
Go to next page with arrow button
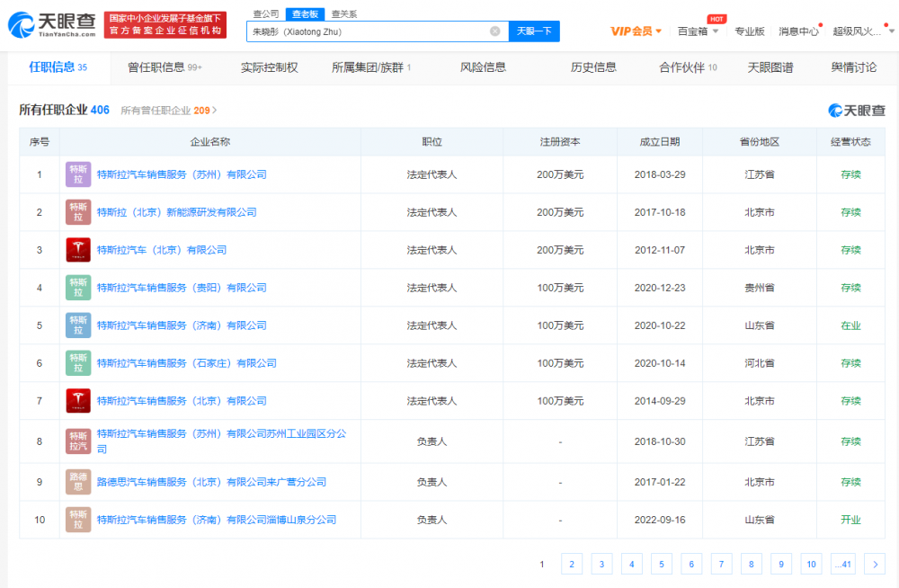click(875, 564)
